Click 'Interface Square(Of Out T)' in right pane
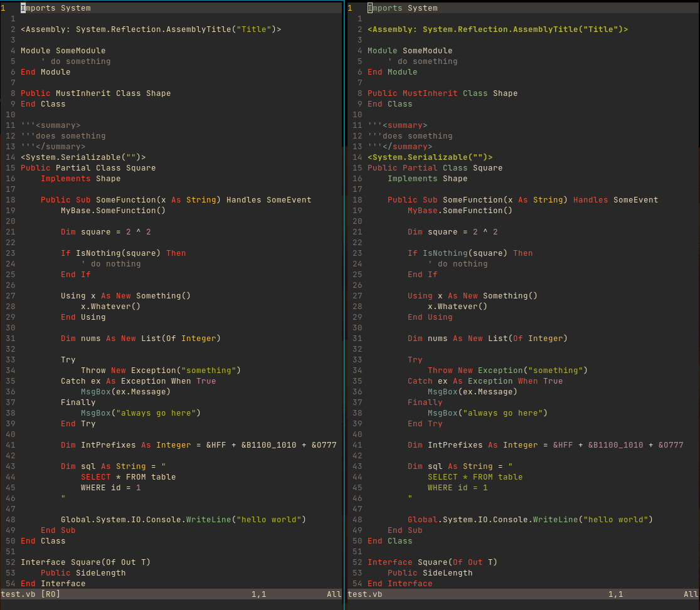 click(x=433, y=562)
